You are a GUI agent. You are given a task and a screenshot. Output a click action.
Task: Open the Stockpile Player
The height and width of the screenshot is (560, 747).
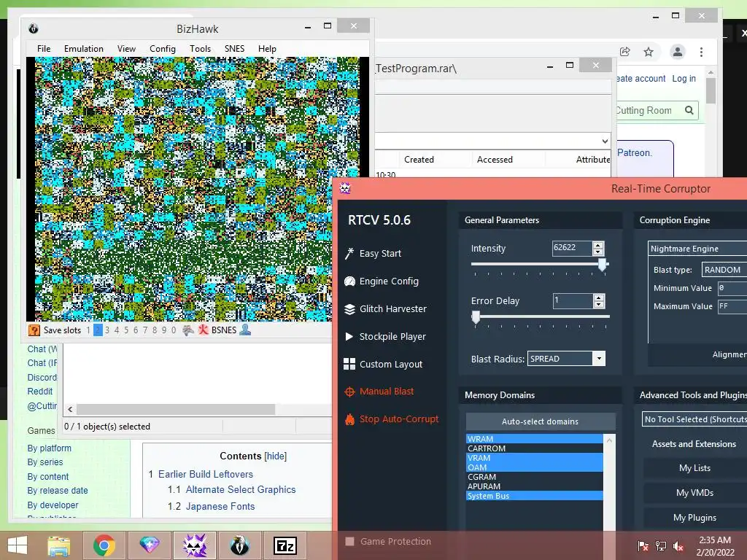pyautogui.click(x=385, y=336)
